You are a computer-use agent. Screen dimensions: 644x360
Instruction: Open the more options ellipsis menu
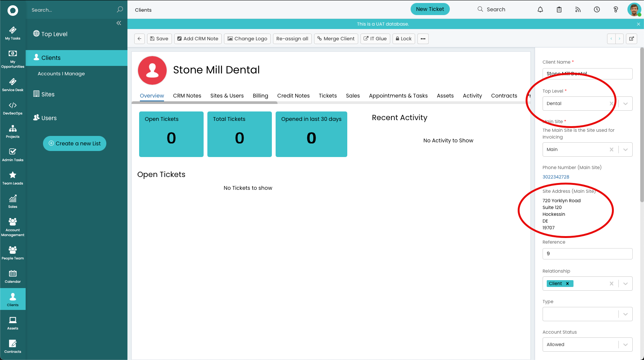point(423,39)
